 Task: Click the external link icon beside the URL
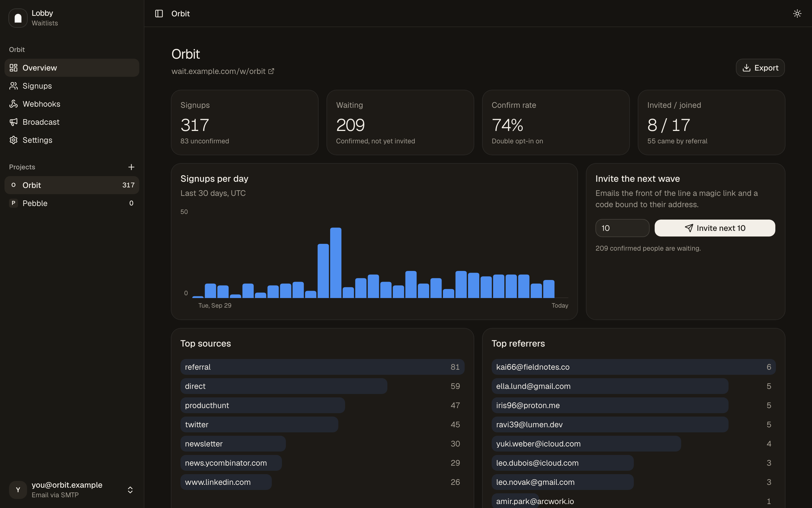pyautogui.click(x=271, y=71)
